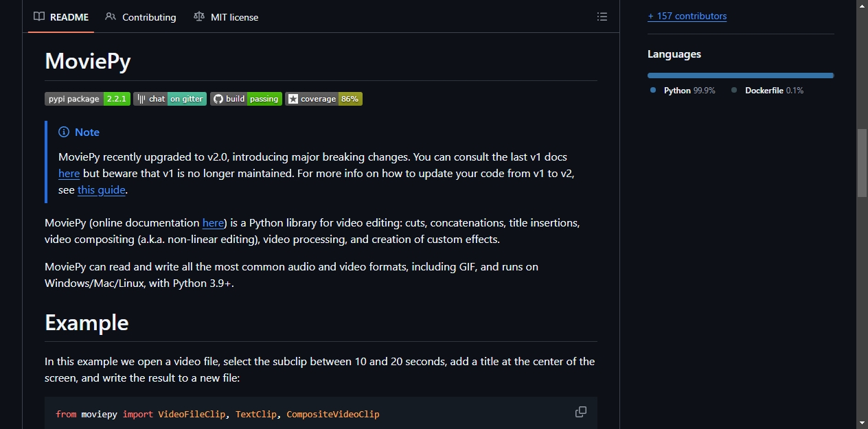This screenshot has height=429, width=868.
Task: Click the chat on gitter badge
Action: click(x=170, y=99)
